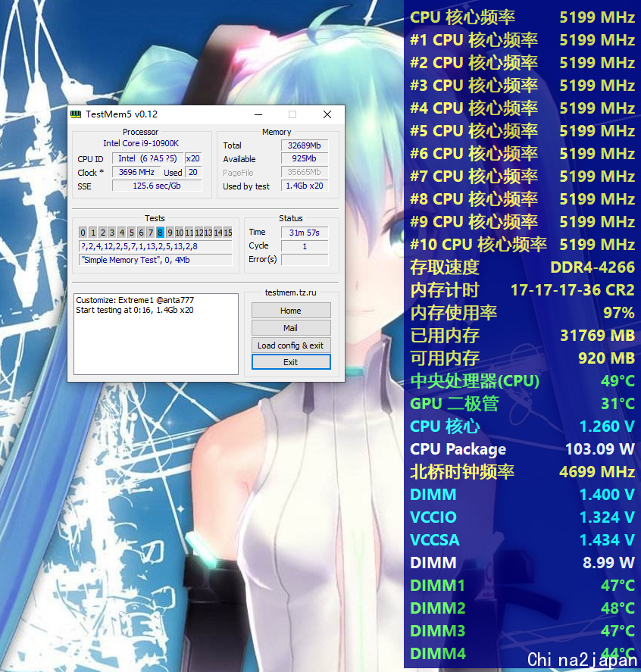Click the DIMM4 temperature label

[438, 654]
